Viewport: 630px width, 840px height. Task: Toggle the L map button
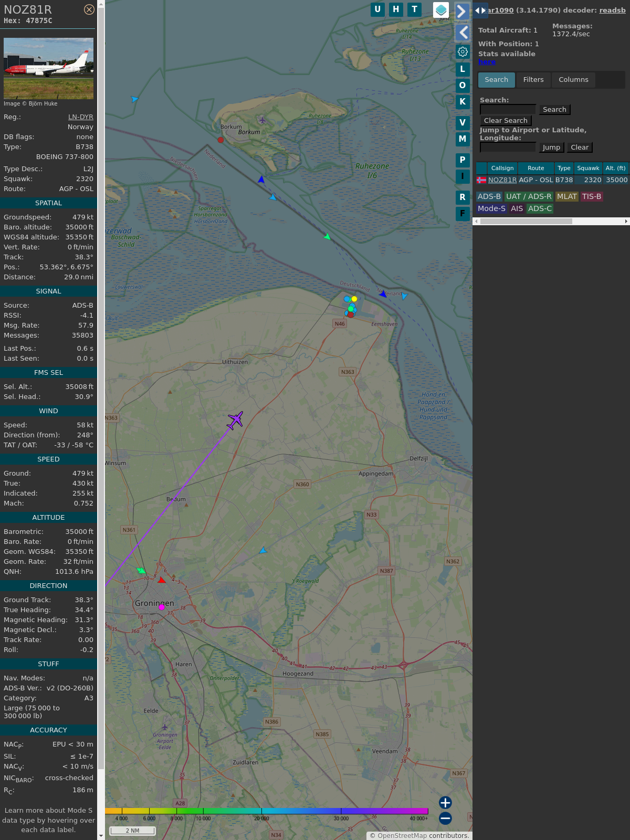[x=463, y=69]
